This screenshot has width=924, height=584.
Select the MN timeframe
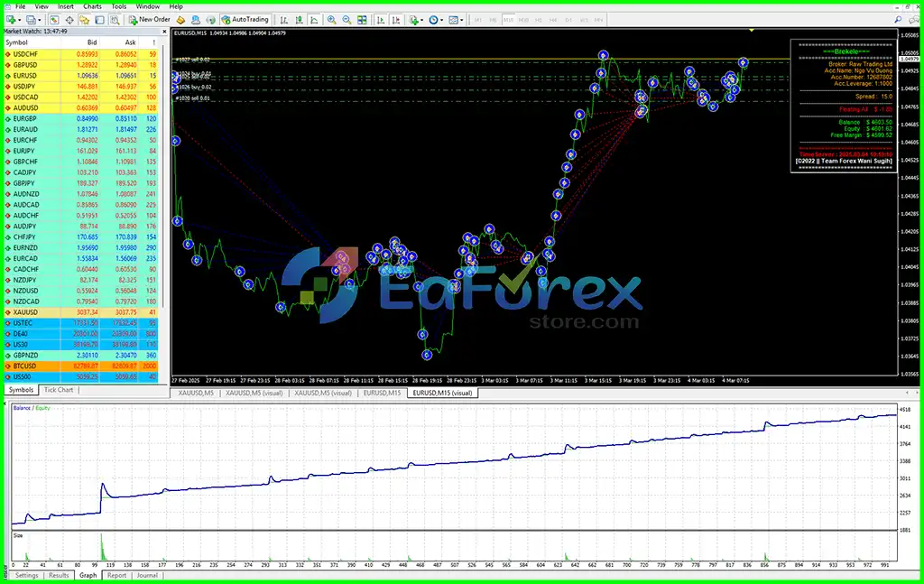coord(598,20)
